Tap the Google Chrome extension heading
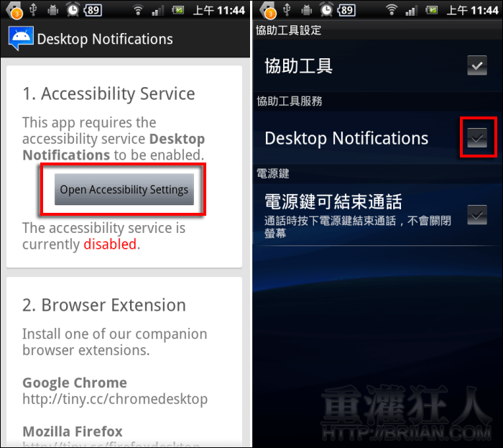 75,383
